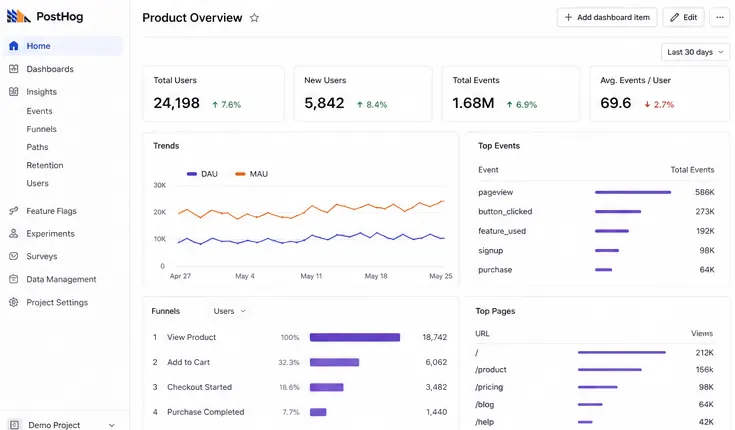Viewport: 735px width, 430px height.
Task: Click the /help page URL
Action: [x=485, y=422]
